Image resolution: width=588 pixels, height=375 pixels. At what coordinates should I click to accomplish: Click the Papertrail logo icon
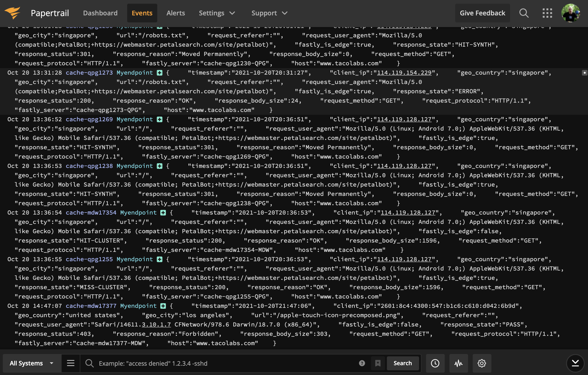pos(13,12)
